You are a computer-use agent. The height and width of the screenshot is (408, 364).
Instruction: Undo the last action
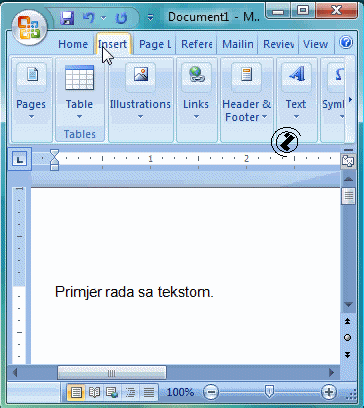[x=89, y=17]
